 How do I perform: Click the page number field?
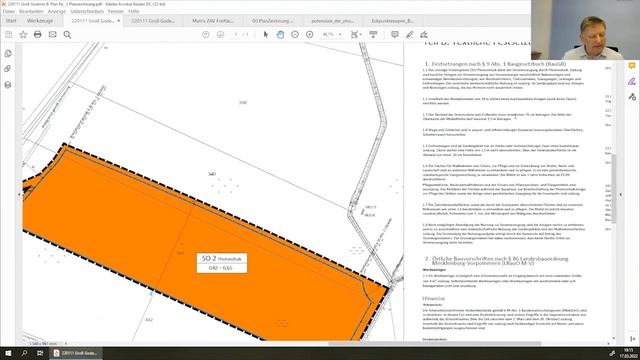coord(236,35)
